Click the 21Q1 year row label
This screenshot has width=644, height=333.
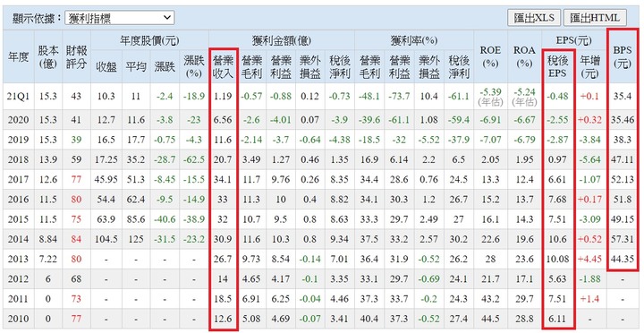(x=18, y=96)
